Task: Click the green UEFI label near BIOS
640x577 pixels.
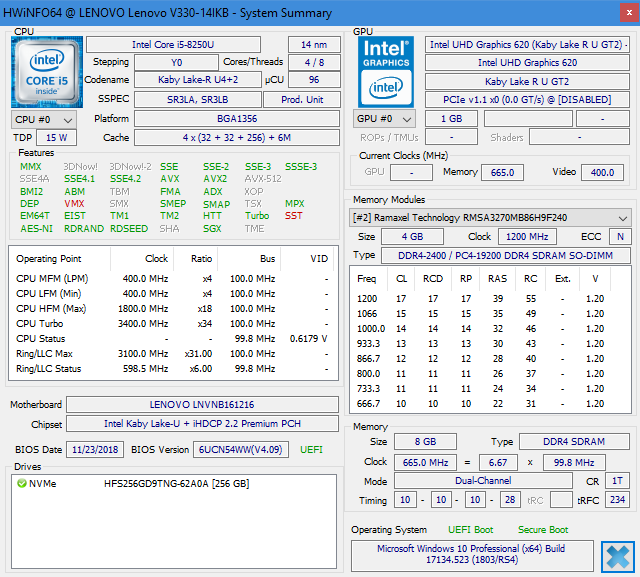Action: (311, 449)
